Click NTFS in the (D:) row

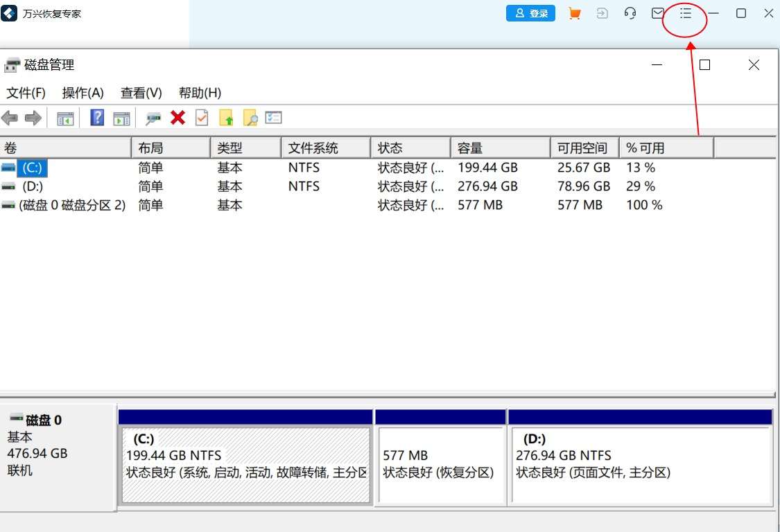tap(304, 186)
